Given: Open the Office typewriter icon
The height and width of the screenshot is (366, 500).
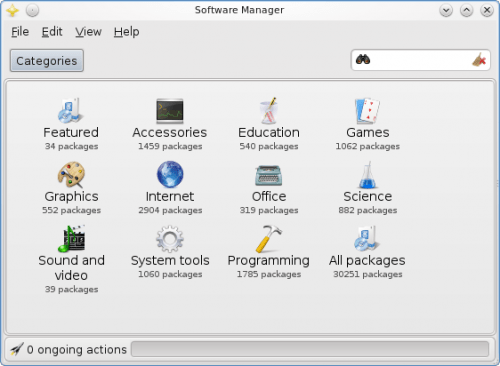Looking at the screenshot, I should [x=269, y=175].
